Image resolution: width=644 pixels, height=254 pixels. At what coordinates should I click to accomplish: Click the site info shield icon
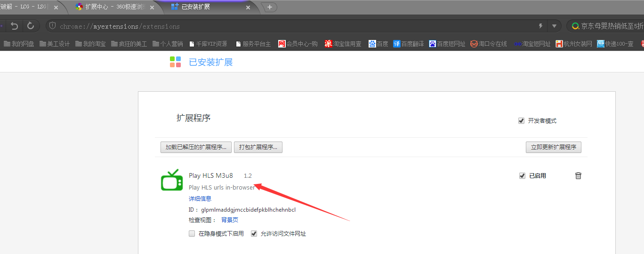[52, 26]
